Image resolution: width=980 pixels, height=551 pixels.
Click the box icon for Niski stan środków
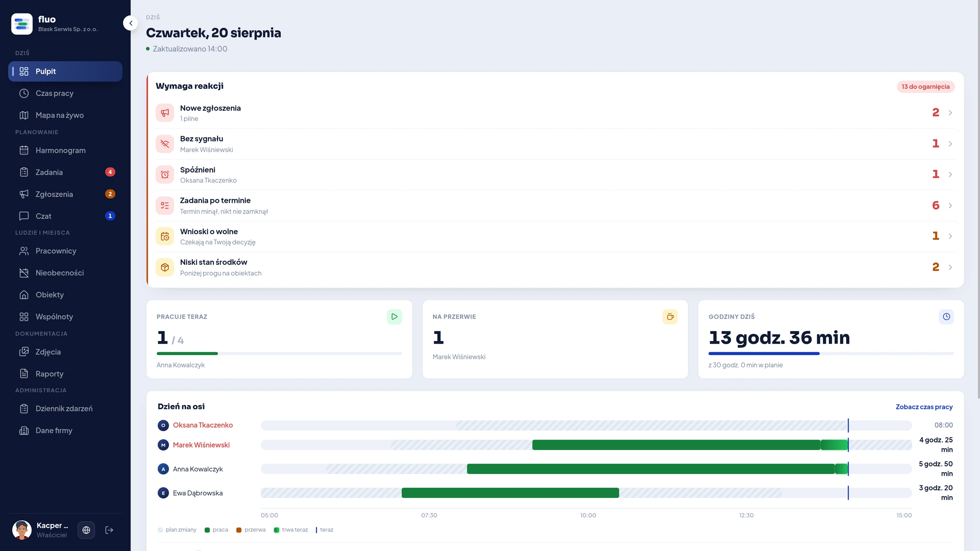pyautogui.click(x=165, y=267)
